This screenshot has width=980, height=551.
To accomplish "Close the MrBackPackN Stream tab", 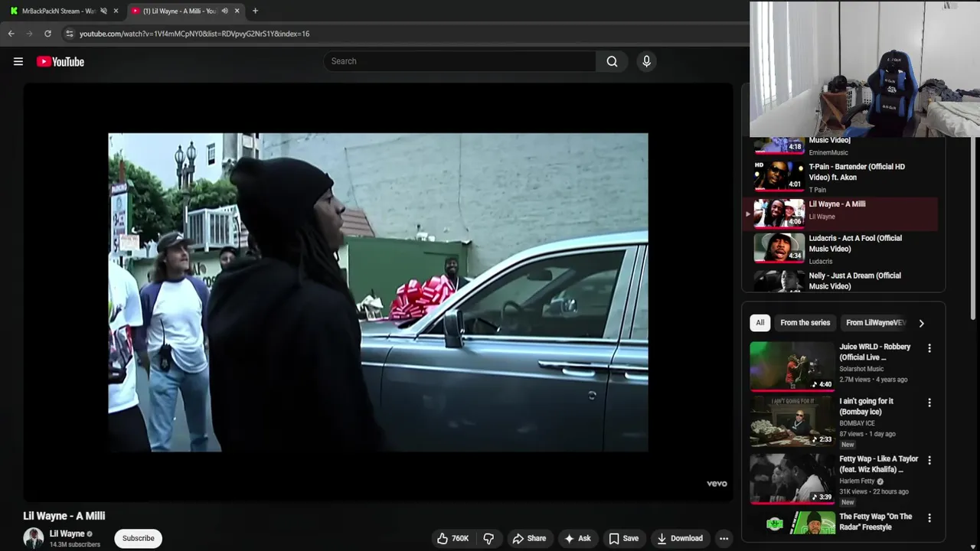I will 116,11.
